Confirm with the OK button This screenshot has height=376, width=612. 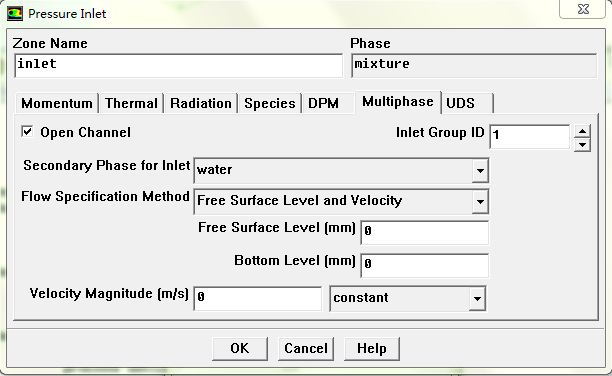pos(240,348)
